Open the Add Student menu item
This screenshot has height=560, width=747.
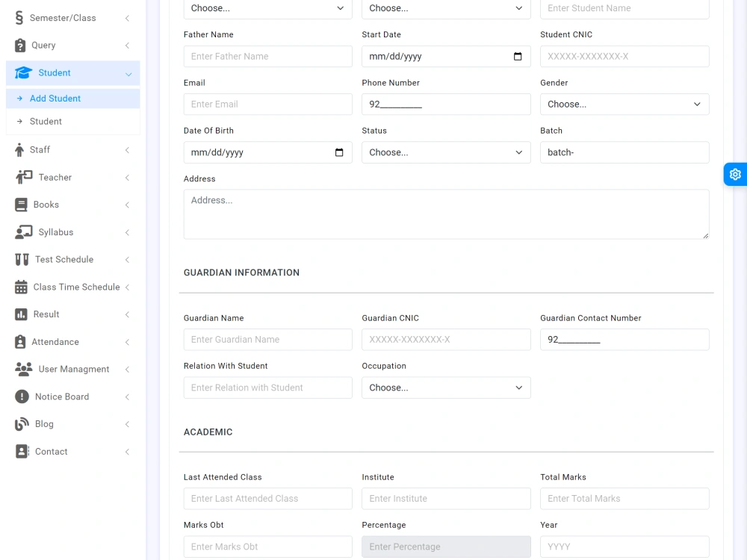[73, 99]
